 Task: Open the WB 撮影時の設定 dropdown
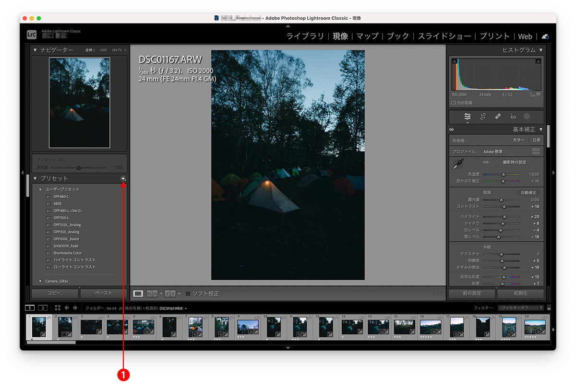coord(516,162)
